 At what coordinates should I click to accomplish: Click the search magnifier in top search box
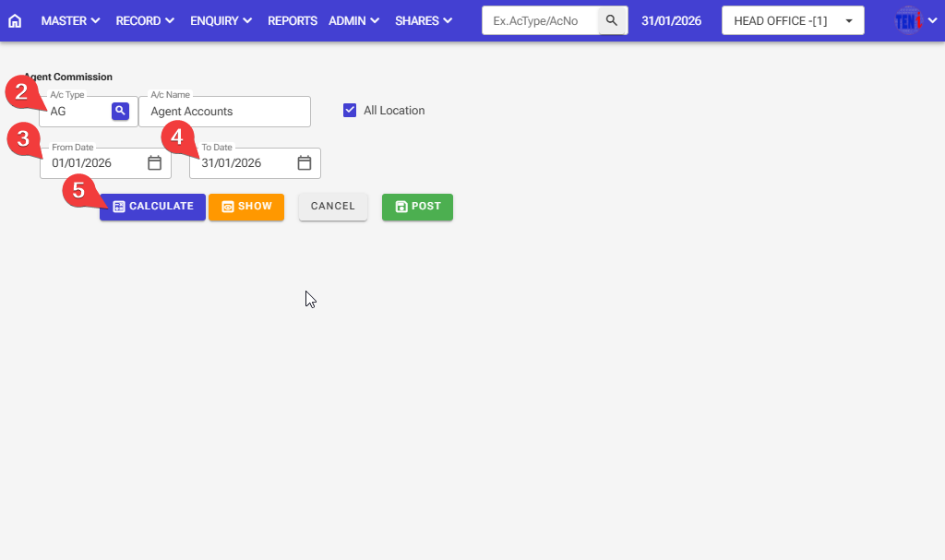click(x=612, y=20)
